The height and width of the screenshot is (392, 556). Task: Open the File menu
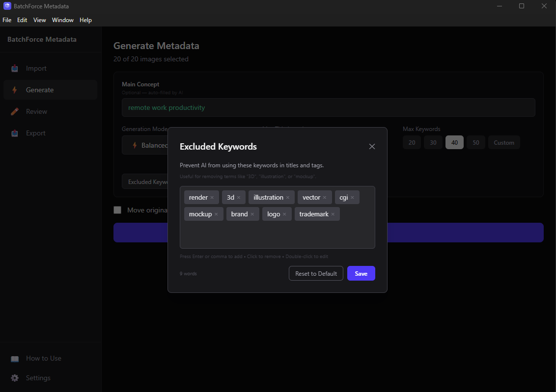[7, 20]
